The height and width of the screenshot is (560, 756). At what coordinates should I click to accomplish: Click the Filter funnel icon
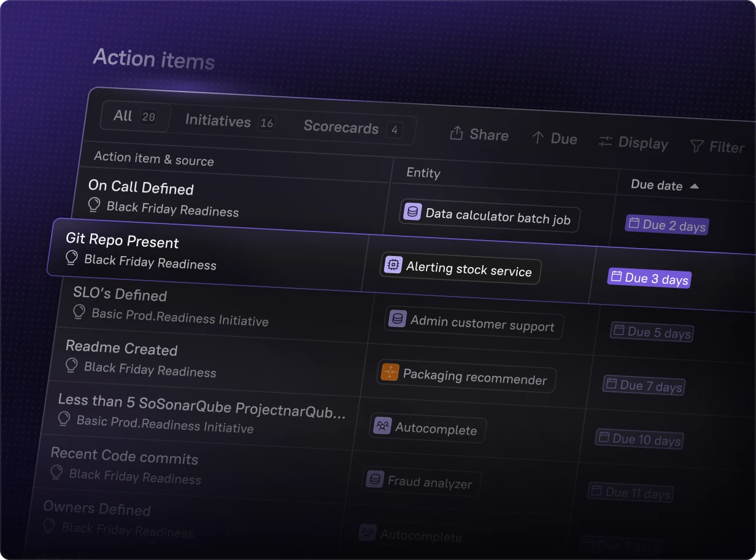click(x=696, y=146)
